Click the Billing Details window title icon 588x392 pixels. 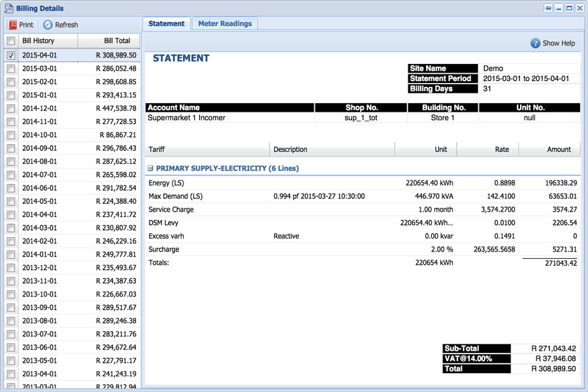pyautogui.click(x=8, y=8)
